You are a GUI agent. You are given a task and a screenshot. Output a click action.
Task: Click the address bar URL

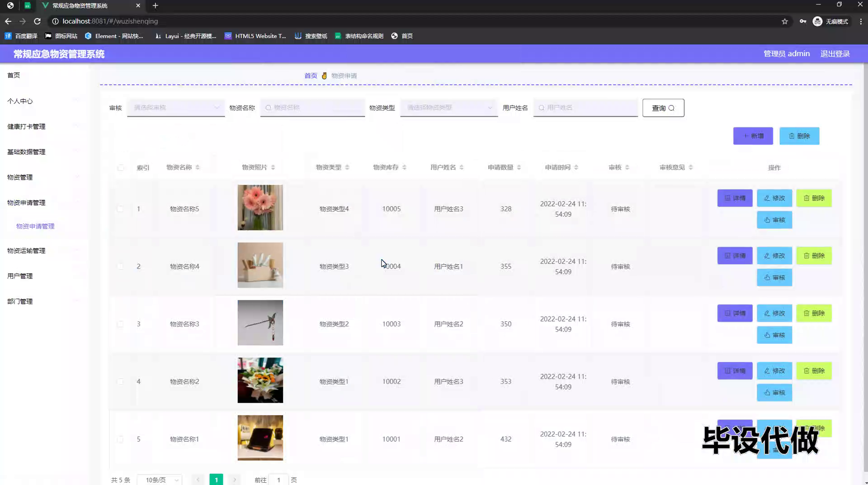(110, 21)
